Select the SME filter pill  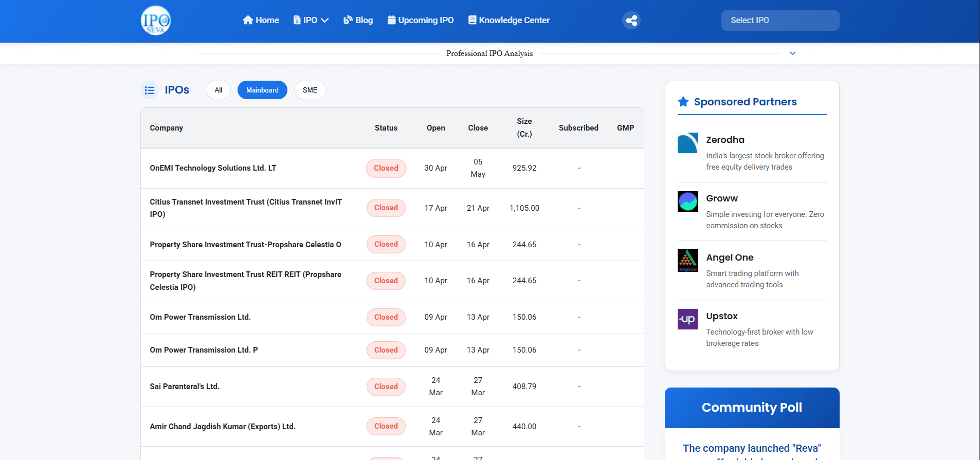pyautogui.click(x=310, y=90)
